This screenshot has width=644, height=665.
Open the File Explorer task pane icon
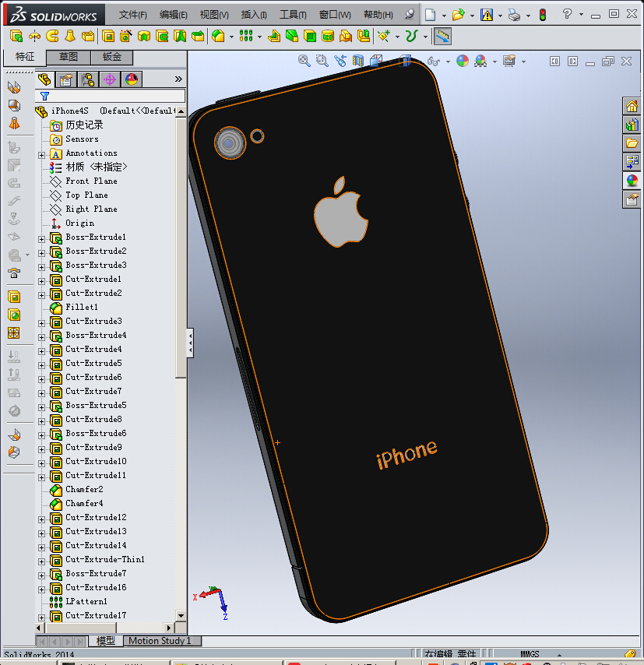point(632,143)
